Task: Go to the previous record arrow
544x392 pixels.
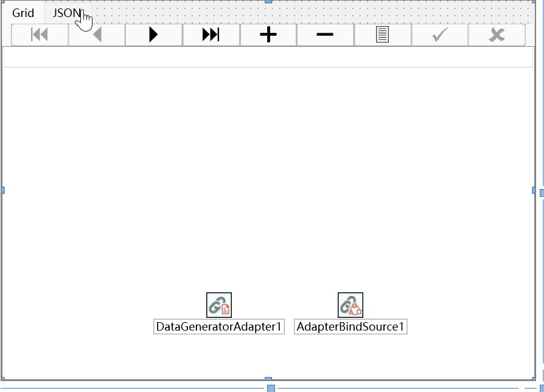Action: click(x=97, y=35)
